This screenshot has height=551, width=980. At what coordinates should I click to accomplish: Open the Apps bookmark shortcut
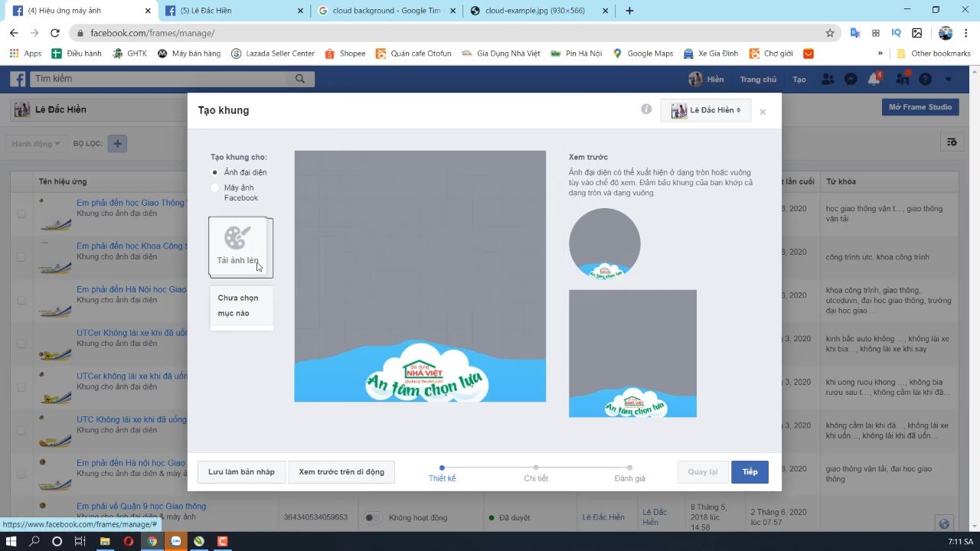coord(25,54)
